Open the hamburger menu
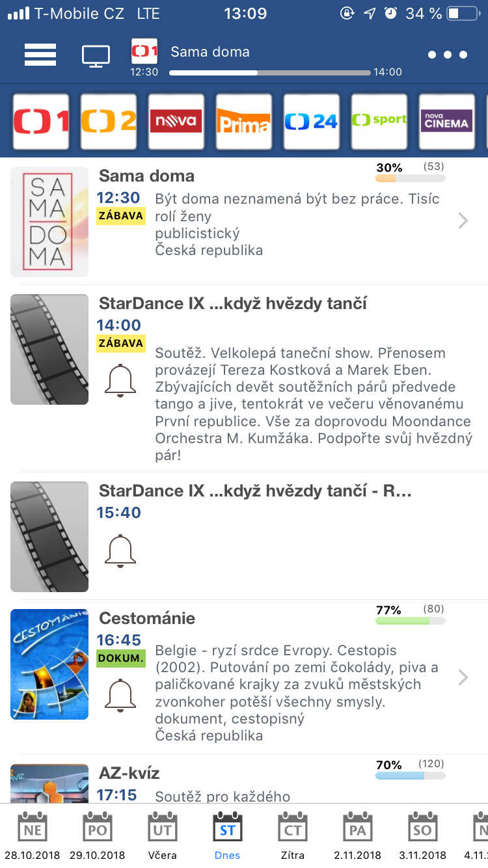This screenshot has width=488, height=868. pos(40,55)
